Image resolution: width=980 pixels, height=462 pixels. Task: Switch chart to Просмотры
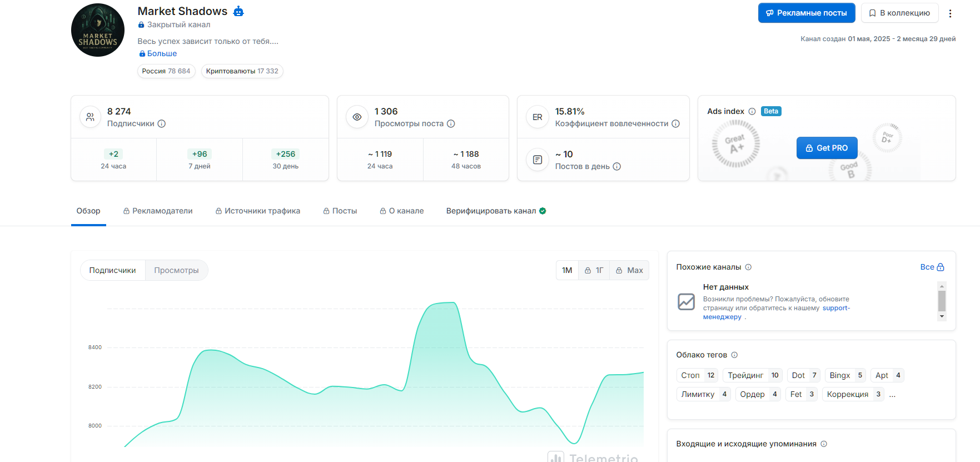(176, 270)
